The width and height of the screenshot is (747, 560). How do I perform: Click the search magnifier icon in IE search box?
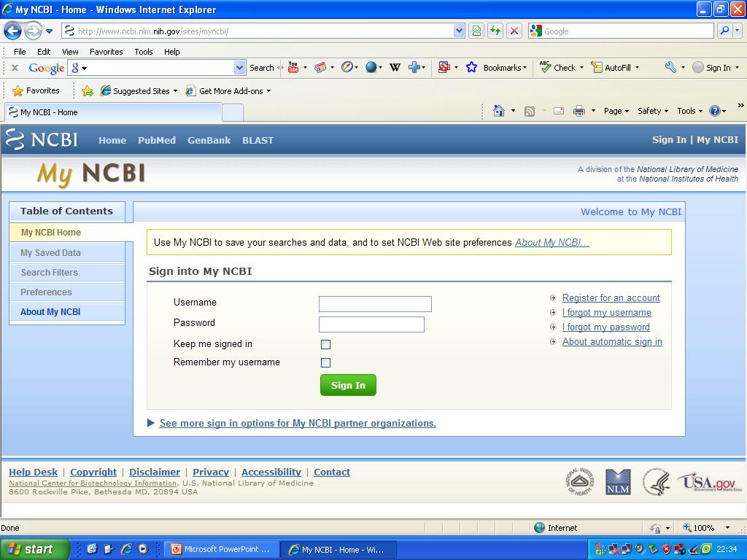tap(724, 31)
